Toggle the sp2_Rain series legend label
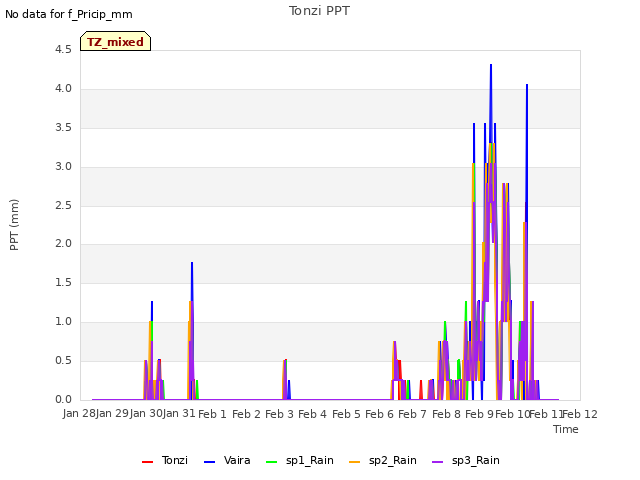640x480 pixels. (x=392, y=460)
